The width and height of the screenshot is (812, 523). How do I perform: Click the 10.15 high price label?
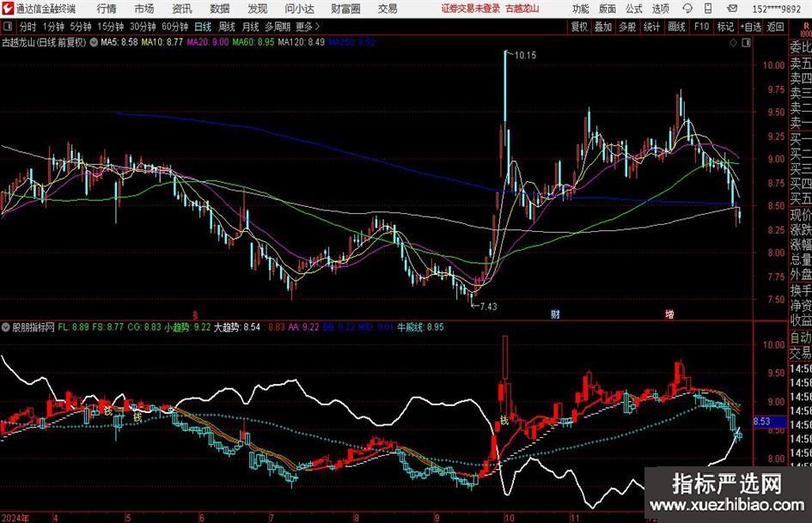(526, 56)
